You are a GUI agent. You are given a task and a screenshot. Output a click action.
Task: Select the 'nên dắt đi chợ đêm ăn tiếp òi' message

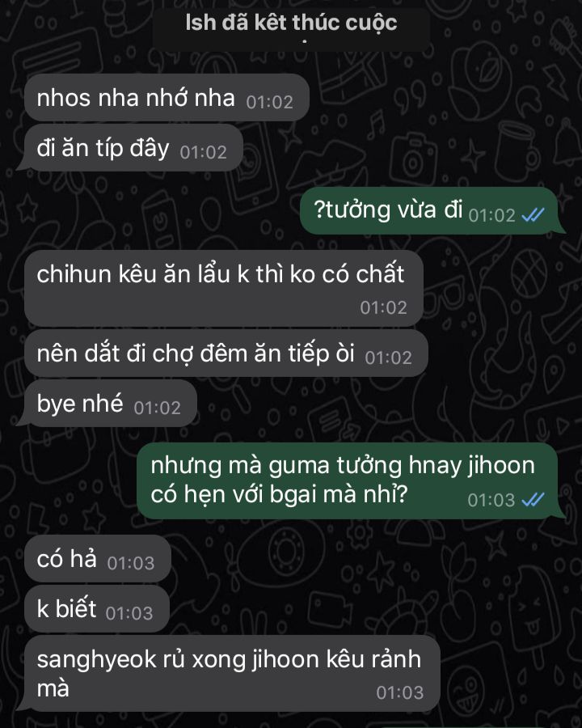[x=226, y=353]
